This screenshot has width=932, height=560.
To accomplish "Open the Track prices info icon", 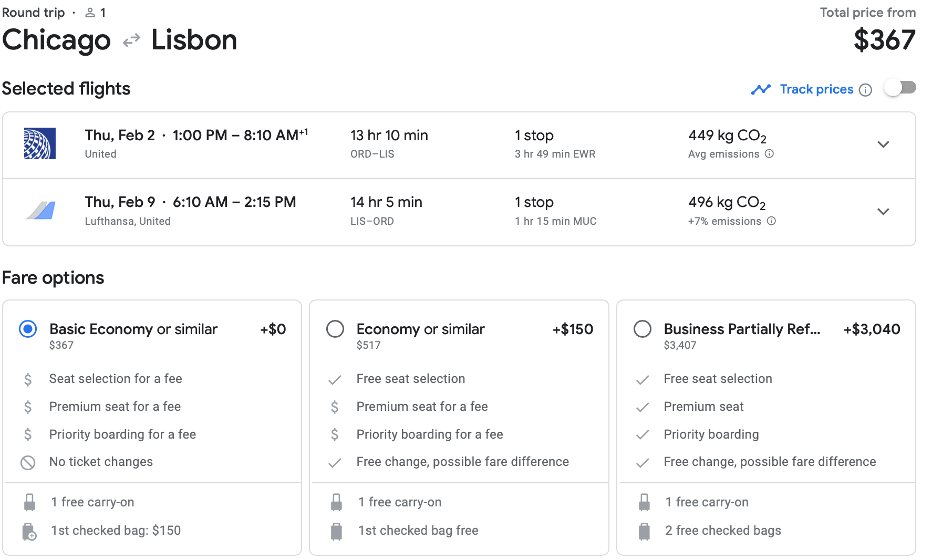I will (x=865, y=90).
